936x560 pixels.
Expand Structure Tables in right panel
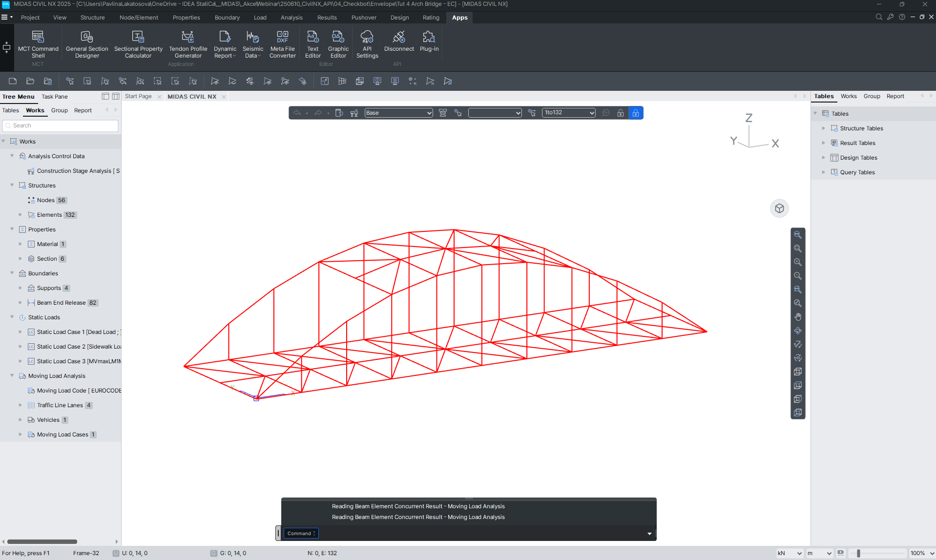824,128
